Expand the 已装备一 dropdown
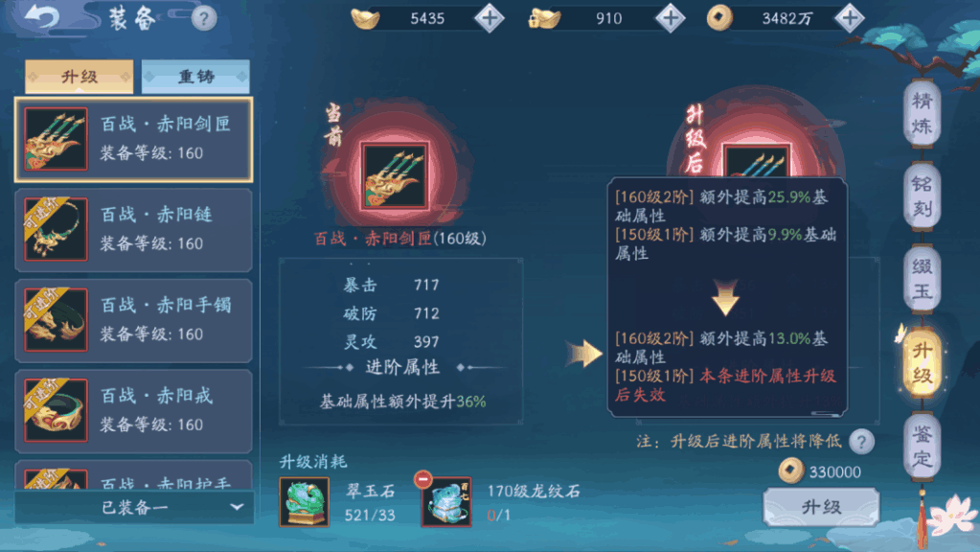The image size is (980, 552). point(134,507)
